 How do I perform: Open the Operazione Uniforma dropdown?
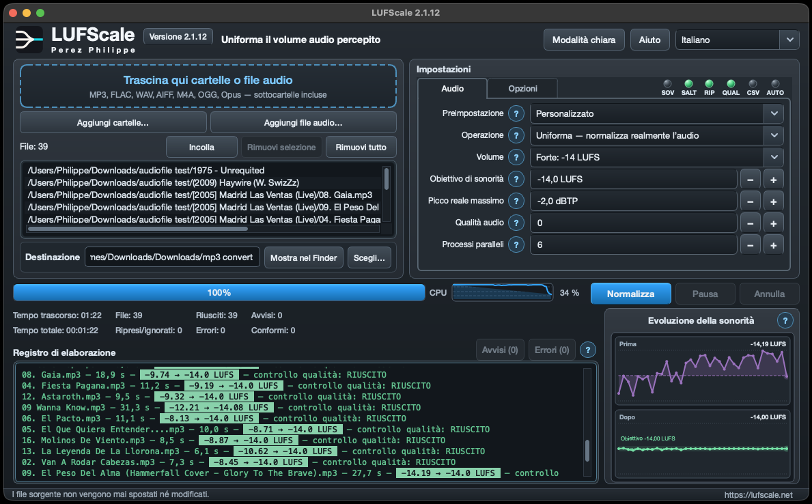click(657, 135)
